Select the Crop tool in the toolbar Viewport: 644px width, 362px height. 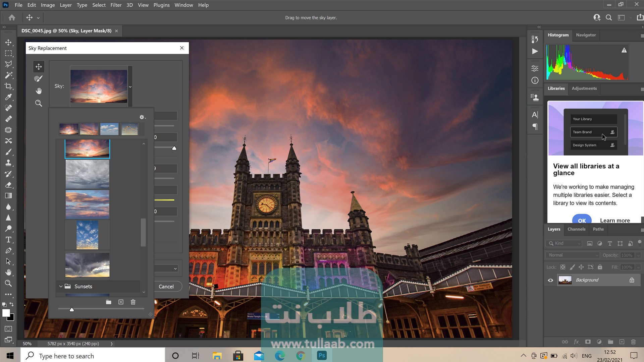pyautogui.click(x=8, y=86)
